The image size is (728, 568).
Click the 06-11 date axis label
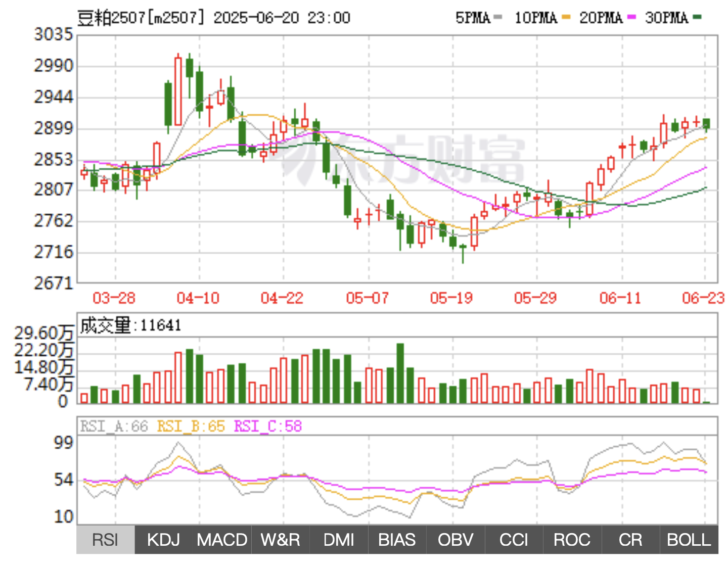(620, 298)
